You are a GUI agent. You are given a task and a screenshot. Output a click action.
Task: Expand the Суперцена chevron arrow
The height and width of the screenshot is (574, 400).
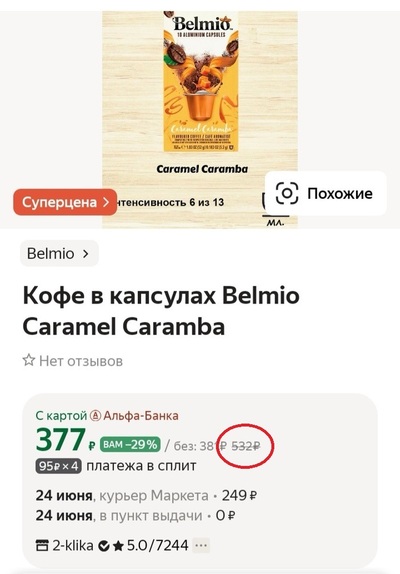pos(106,202)
